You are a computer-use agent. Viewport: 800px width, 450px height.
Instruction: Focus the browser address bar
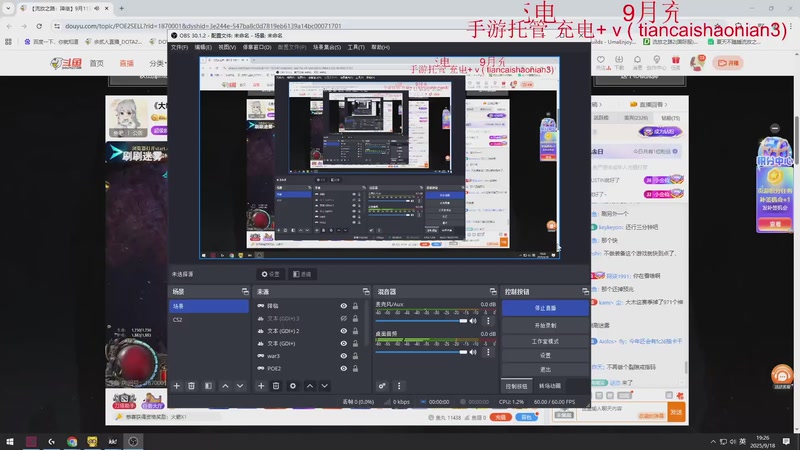pos(204,26)
